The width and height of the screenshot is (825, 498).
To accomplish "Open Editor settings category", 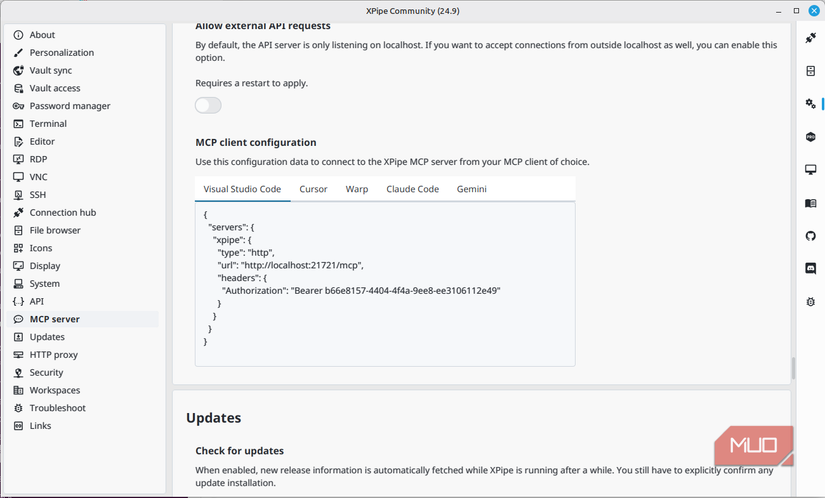I will point(83,141).
